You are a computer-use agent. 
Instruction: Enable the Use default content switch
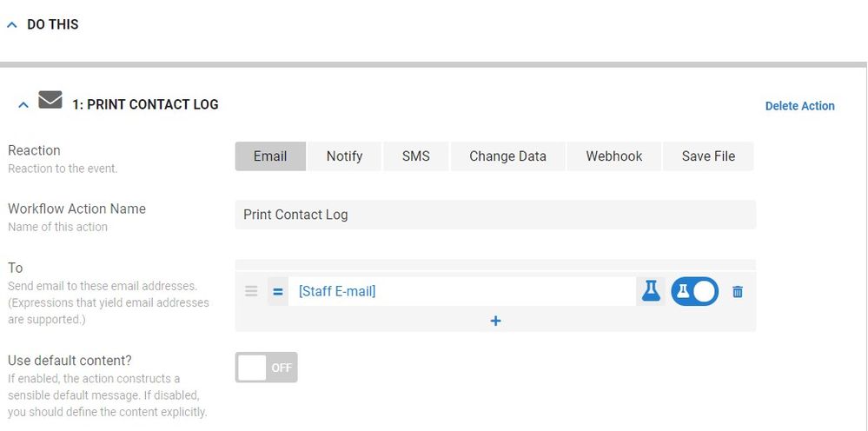point(266,368)
